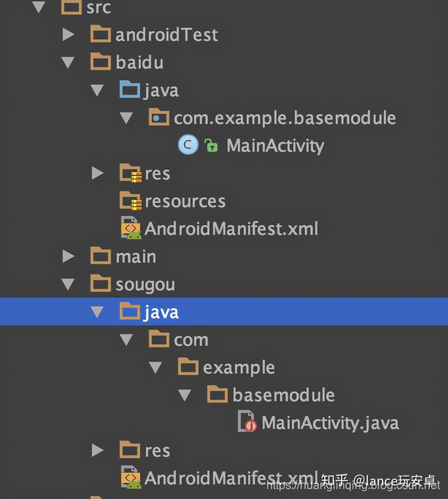
Task: Select the highlighted java label
Action: point(161,312)
